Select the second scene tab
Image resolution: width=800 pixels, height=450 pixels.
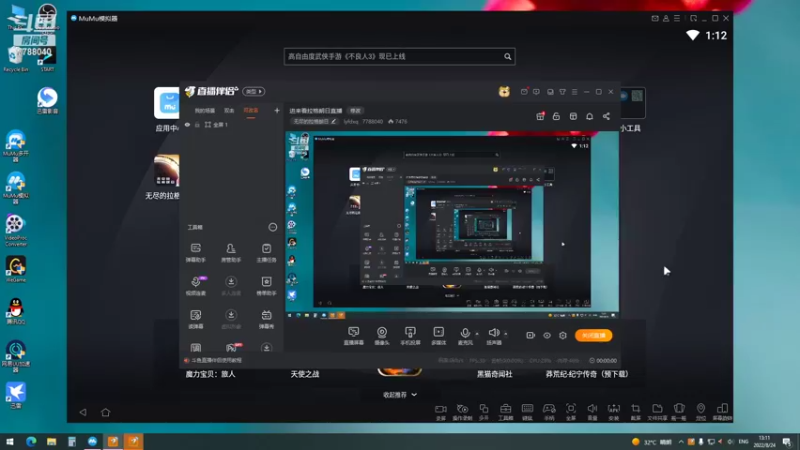pos(229,111)
